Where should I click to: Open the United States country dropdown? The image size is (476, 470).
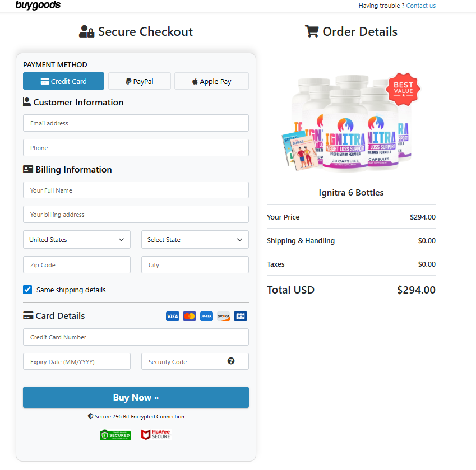tap(77, 240)
